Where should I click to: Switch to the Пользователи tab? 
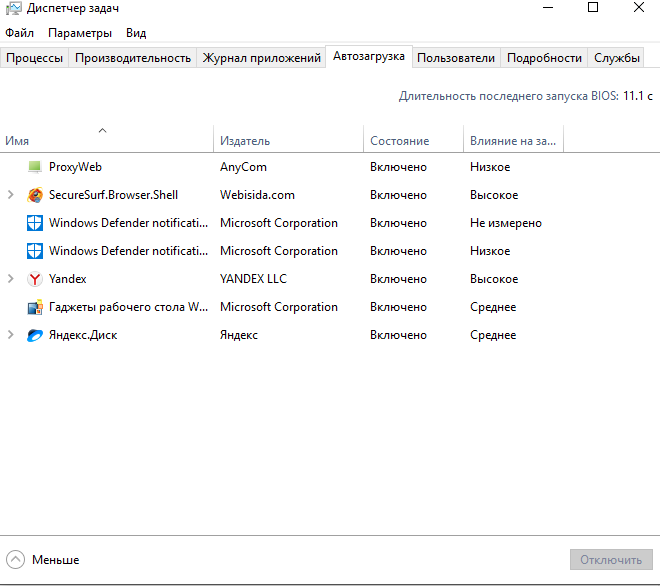[456, 58]
